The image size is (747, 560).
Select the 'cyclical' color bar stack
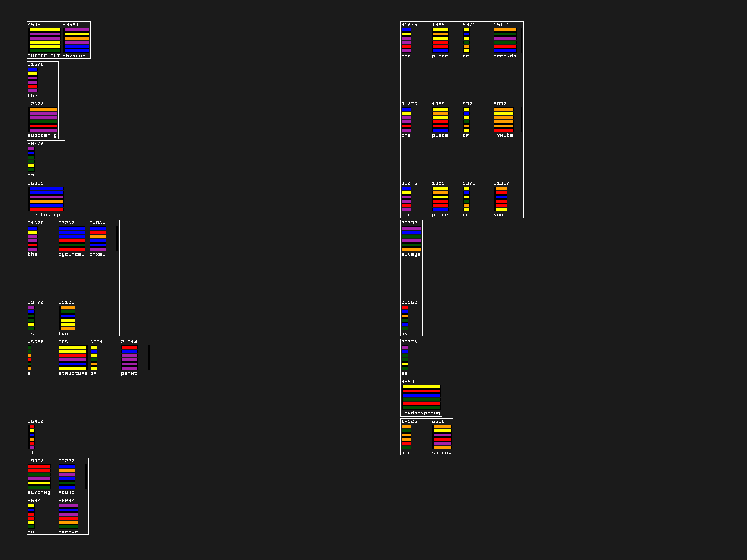[x=72, y=238]
